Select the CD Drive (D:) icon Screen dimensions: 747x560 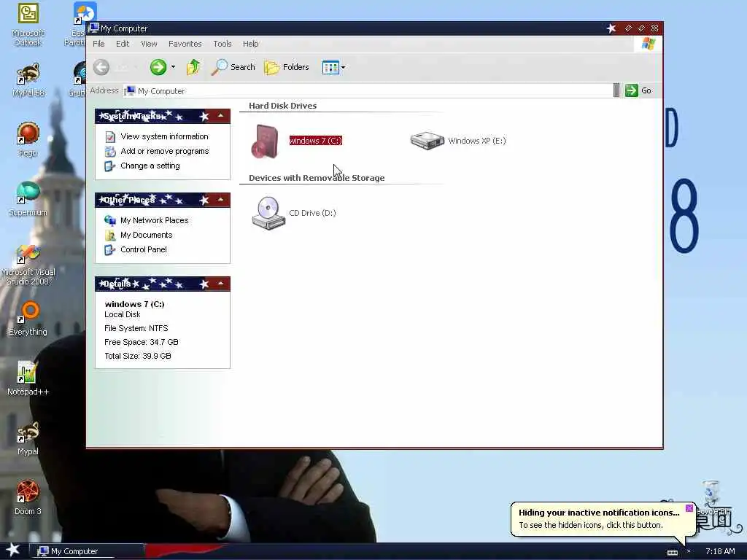[x=268, y=213]
